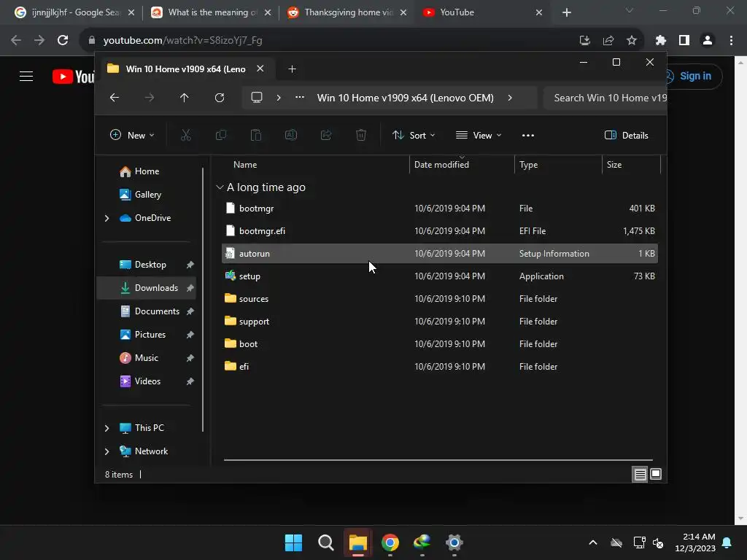This screenshot has width=747, height=560.
Task: Go up one folder level
Action: [185, 98]
